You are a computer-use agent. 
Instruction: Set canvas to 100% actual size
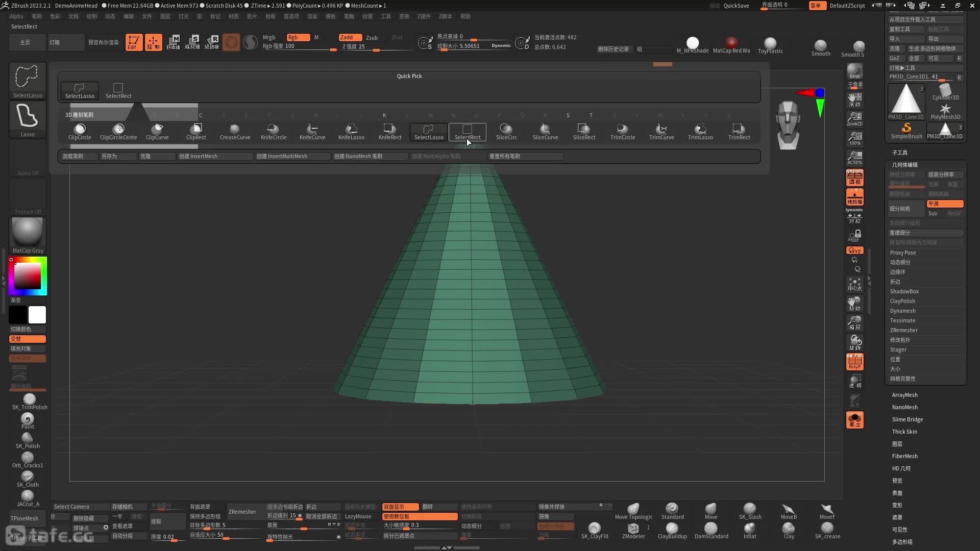(x=854, y=138)
